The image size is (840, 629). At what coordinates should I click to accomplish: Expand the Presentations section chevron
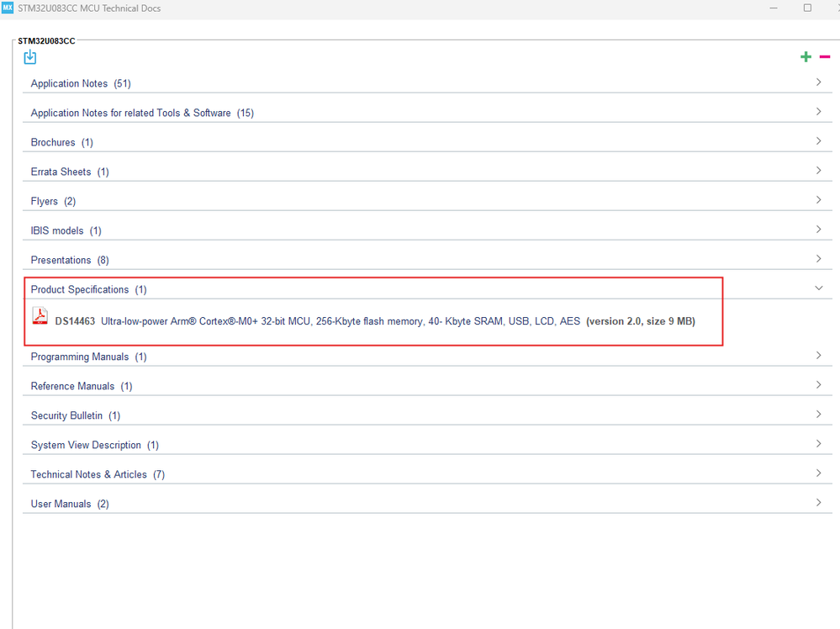coord(819,259)
